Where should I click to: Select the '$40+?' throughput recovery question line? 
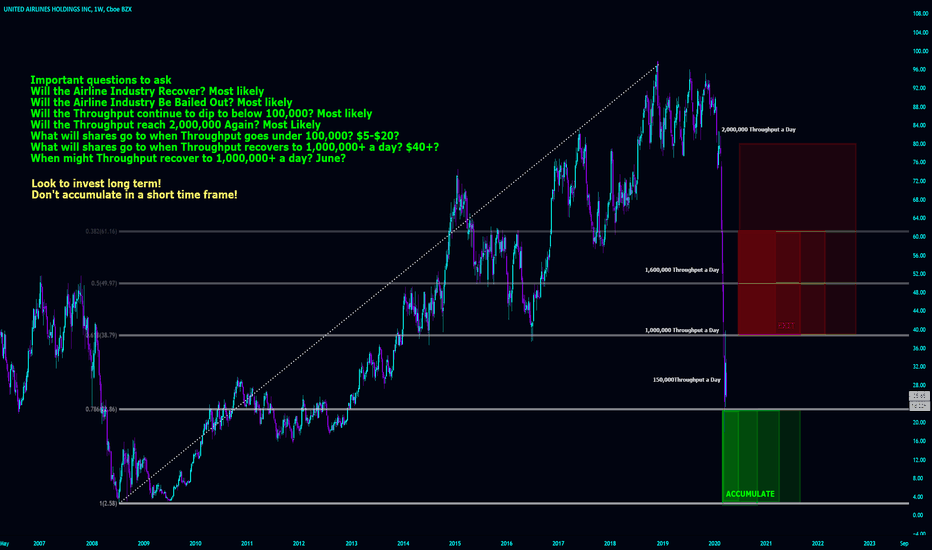[x=235, y=147]
